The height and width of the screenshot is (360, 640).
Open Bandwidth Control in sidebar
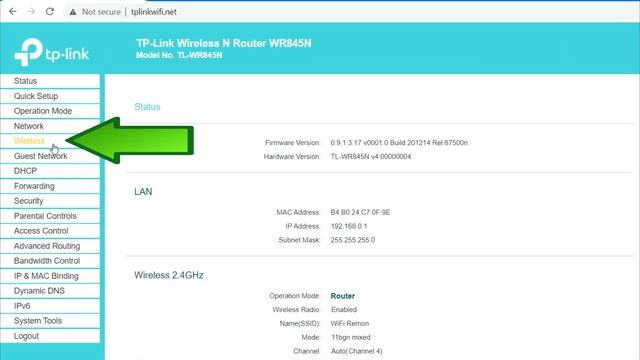coord(50,261)
